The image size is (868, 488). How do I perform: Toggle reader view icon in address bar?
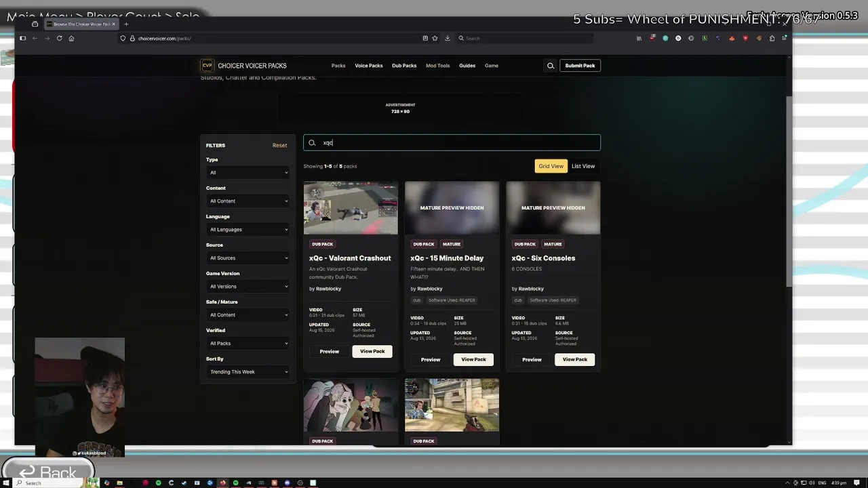coord(425,38)
